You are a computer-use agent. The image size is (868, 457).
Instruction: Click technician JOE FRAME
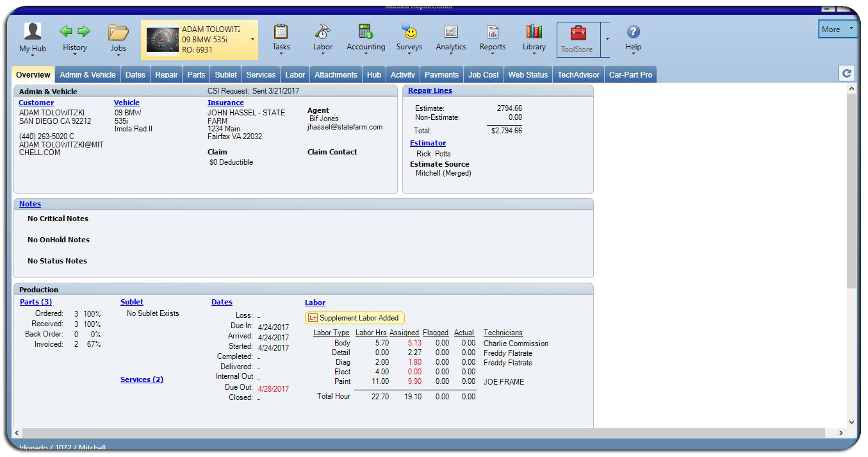tap(504, 382)
